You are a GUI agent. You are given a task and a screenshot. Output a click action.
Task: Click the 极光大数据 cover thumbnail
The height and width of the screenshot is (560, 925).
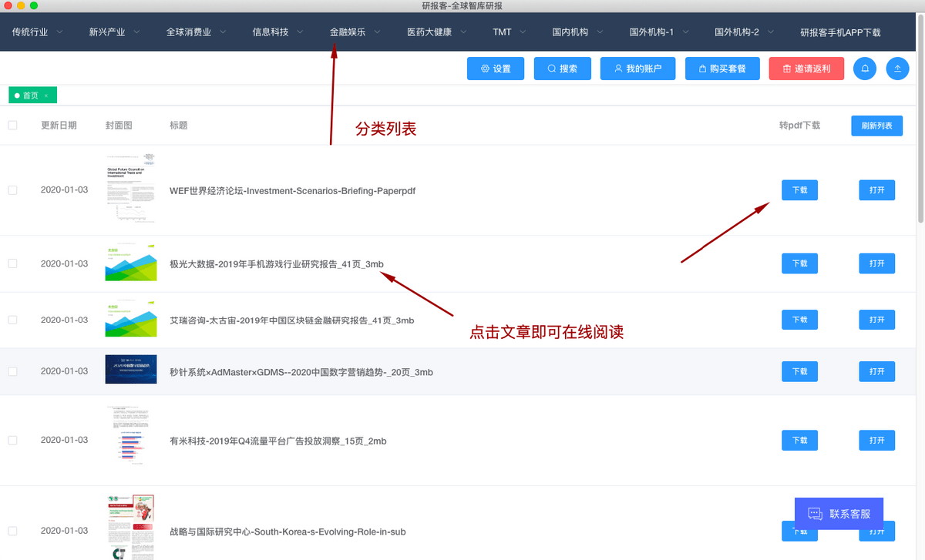(x=131, y=263)
